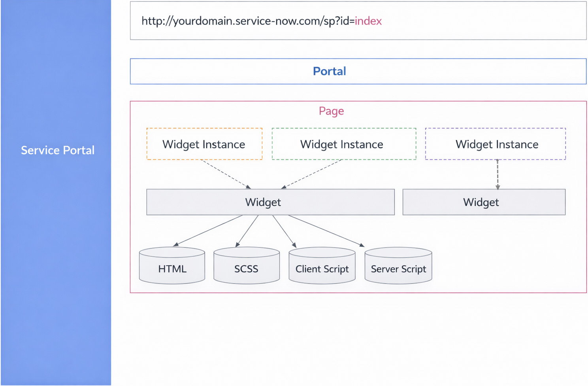Select the purple dashed Widget Instance box

coord(496,144)
